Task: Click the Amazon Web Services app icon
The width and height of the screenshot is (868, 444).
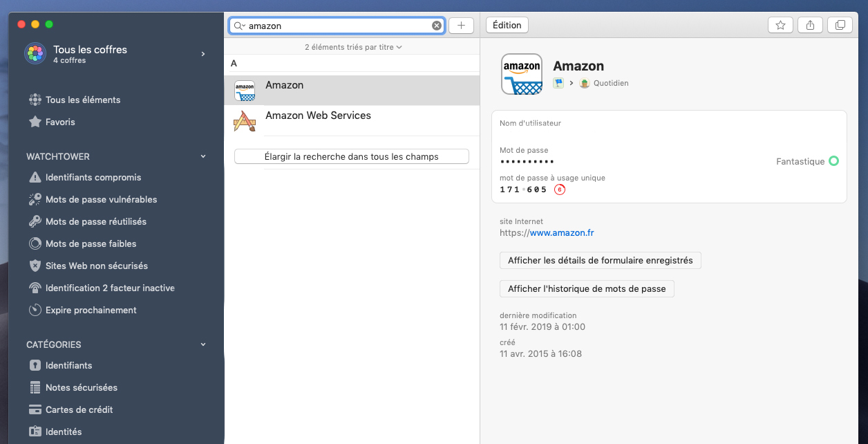Action: (x=245, y=121)
